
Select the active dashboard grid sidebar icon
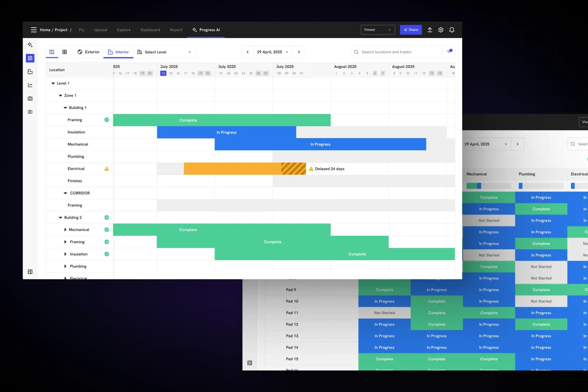pyautogui.click(x=30, y=58)
